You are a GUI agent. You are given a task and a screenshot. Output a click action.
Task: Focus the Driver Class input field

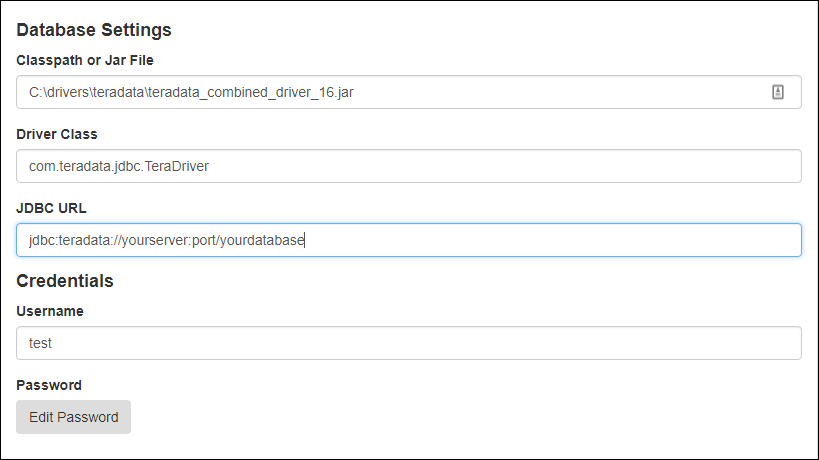[408, 166]
